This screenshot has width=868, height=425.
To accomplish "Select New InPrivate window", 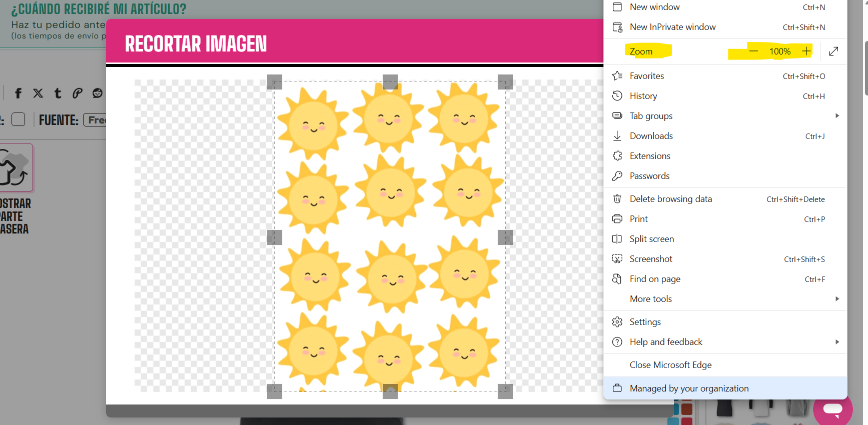I will [x=672, y=27].
